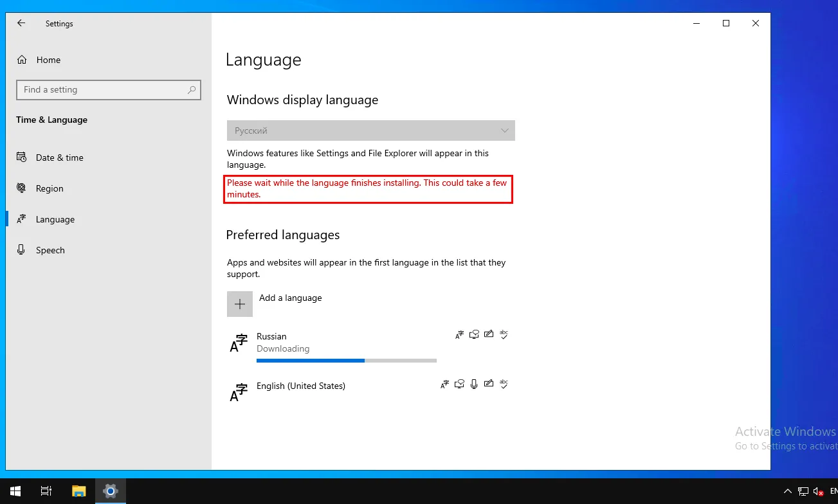The image size is (838, 504).
Task: Show hidden icons in the system tray
Action: click(788, 491)
